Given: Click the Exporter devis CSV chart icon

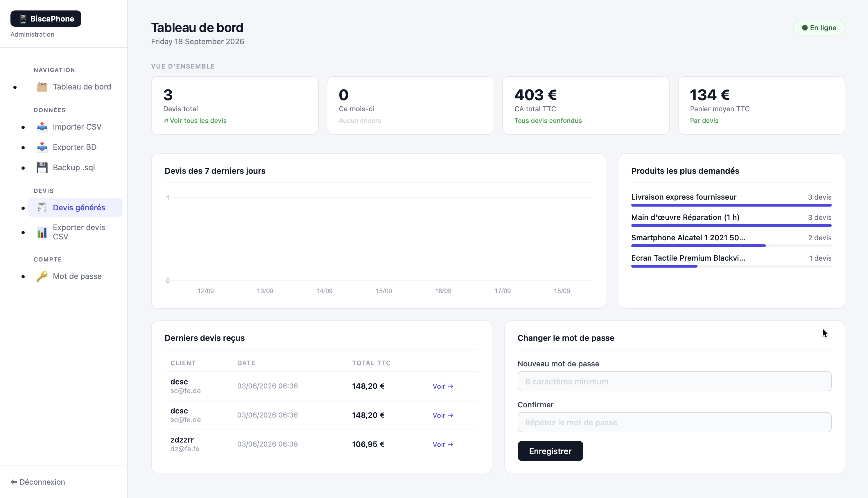Looking at the screenshot, I should click(42, 232).
